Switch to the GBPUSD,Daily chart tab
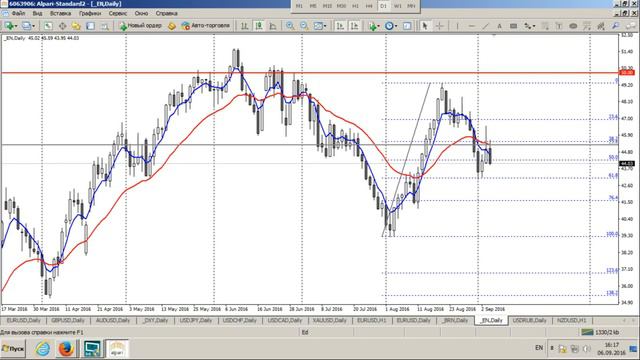The height and width of the screenshot is (360, 640). tap(68, 320)
